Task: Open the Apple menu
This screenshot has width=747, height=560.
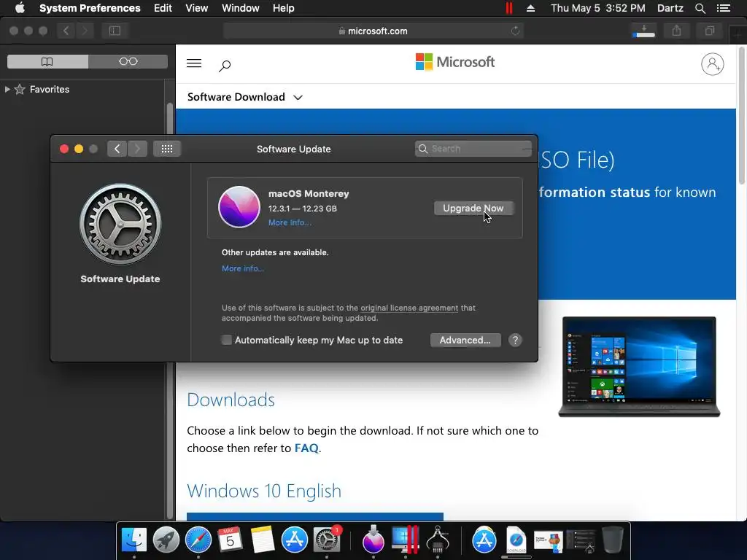Action: (20, 8)
